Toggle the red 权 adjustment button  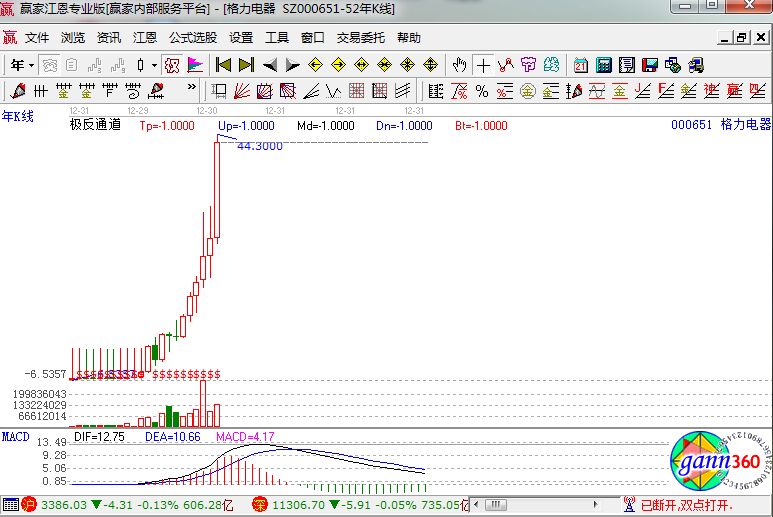point(172,65)
